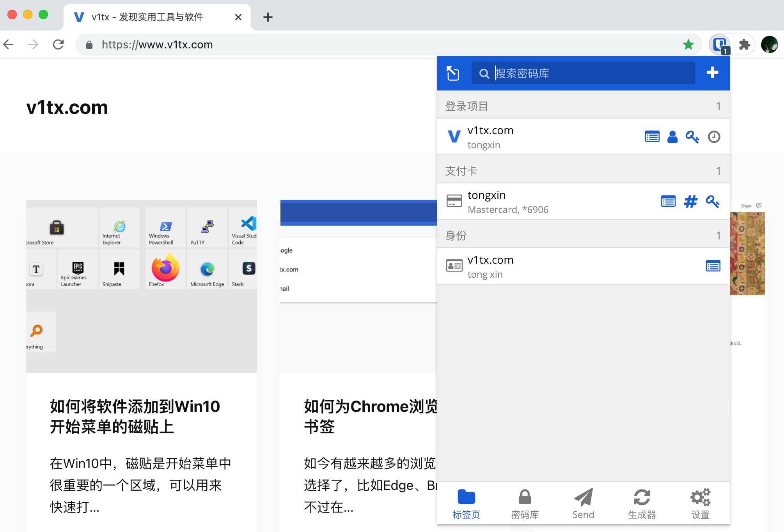This screenshot has height=532, width=784.
Task: View the tong xin identity details
Action: pos(713,266)
